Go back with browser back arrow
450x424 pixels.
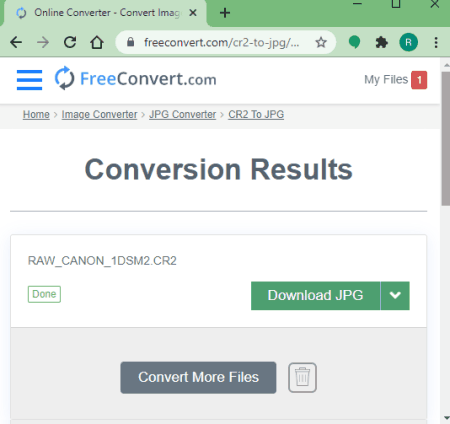click(16, 42)
